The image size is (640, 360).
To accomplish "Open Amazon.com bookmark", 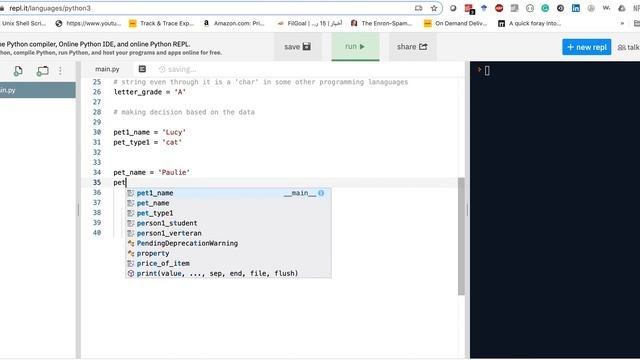I will 234,24.
